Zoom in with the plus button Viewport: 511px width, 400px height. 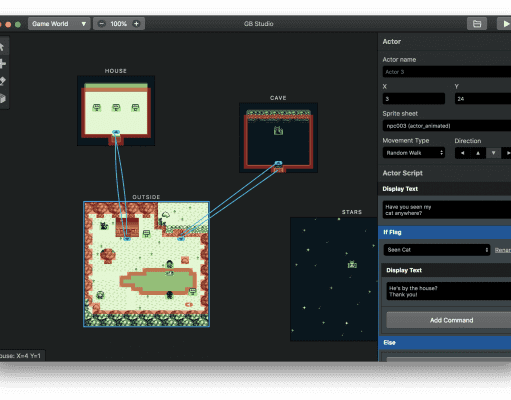pyautogui.click(x=136, y=24)
